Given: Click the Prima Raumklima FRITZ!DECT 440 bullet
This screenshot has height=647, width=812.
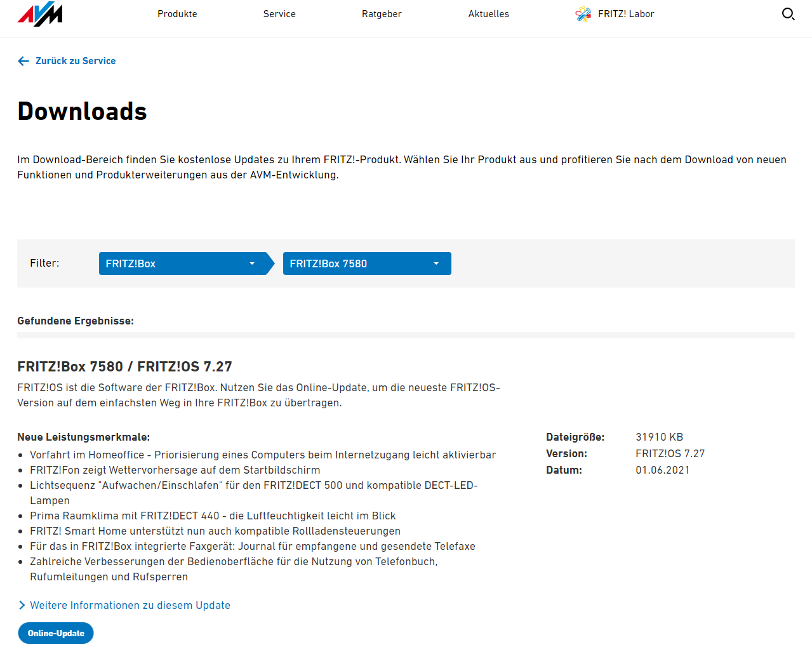Looking at the screenshot, I should (213, 516).
